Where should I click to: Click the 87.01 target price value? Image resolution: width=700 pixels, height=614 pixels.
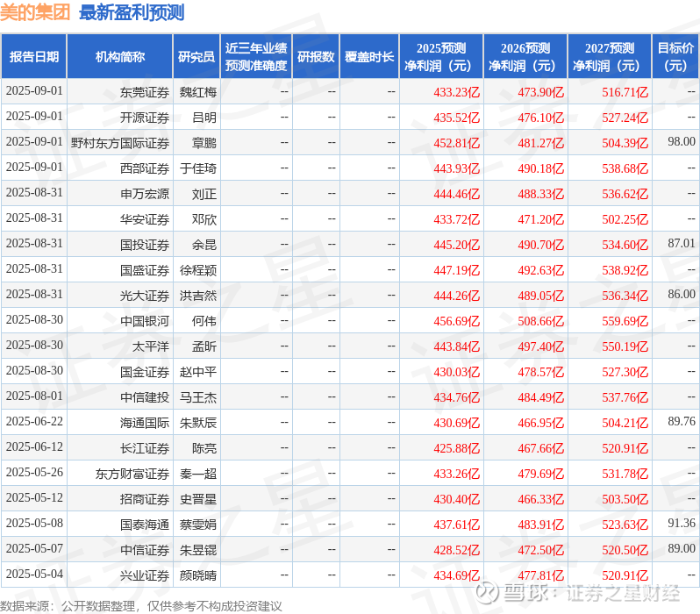click(682, 243)
